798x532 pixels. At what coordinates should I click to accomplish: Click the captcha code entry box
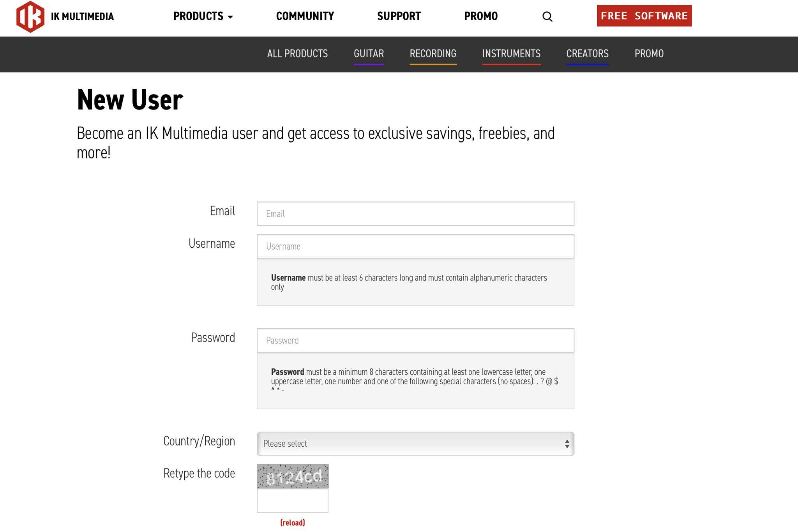coord(293,500)
